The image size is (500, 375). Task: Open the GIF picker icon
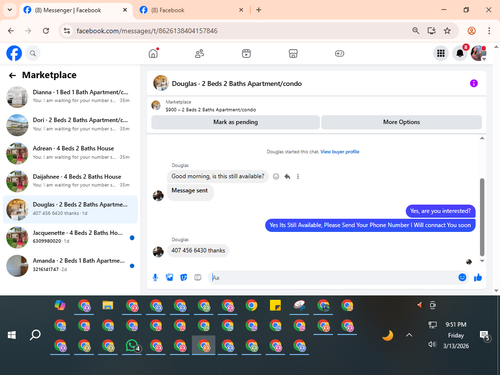pos(198,277)
